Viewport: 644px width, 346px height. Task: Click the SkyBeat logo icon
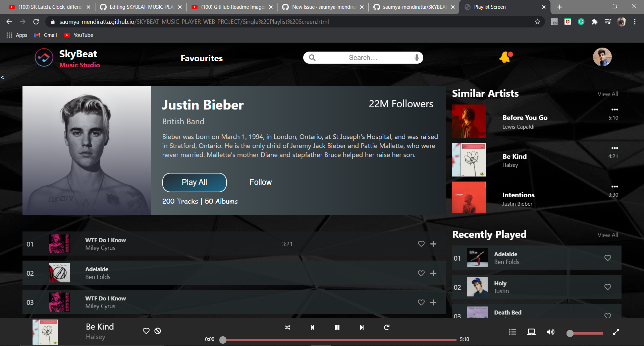pos(44,58)
